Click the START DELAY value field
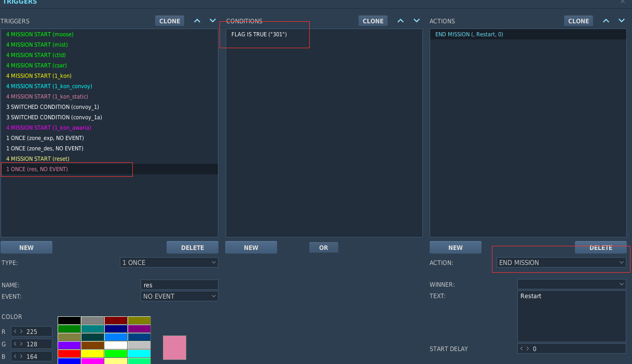 [x=572, y=349]
